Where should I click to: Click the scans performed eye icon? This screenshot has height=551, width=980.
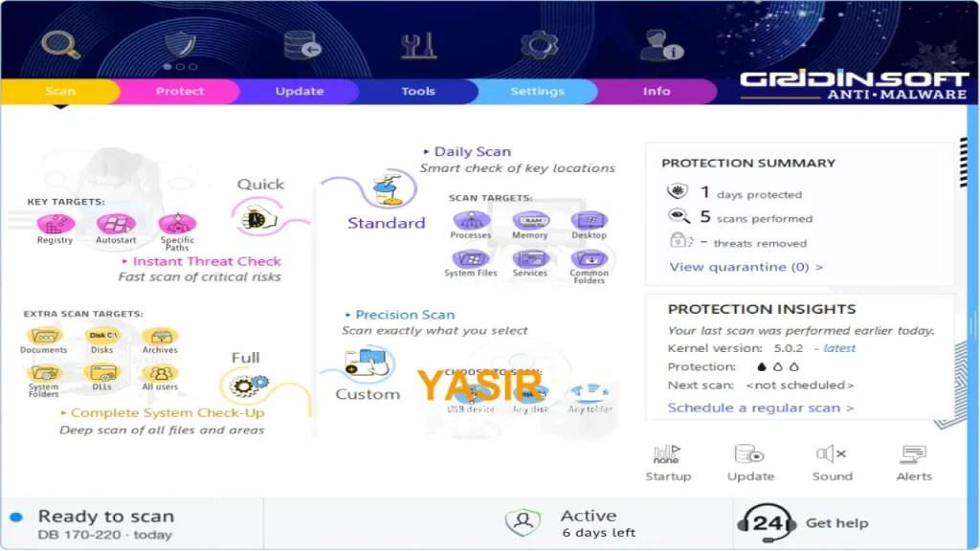tap(679, 216)
